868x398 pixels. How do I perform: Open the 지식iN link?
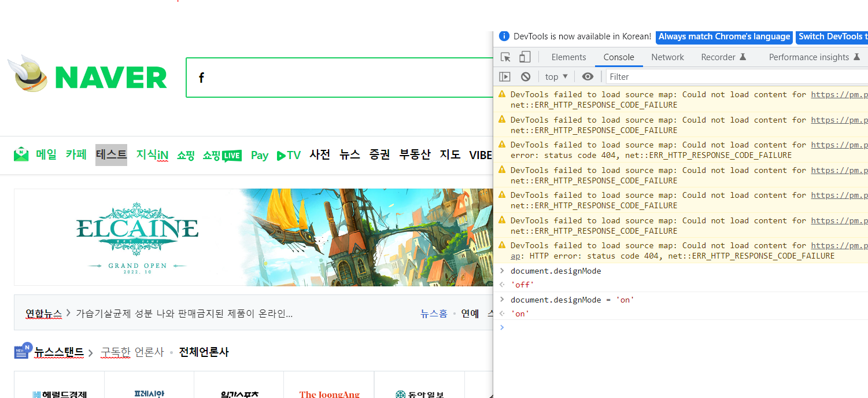[152, 154]
